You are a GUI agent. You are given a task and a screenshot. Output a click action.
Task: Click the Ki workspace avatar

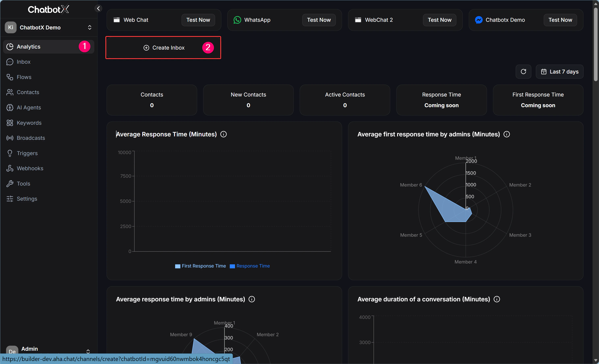pyautogui.click(x=10, y=27)
